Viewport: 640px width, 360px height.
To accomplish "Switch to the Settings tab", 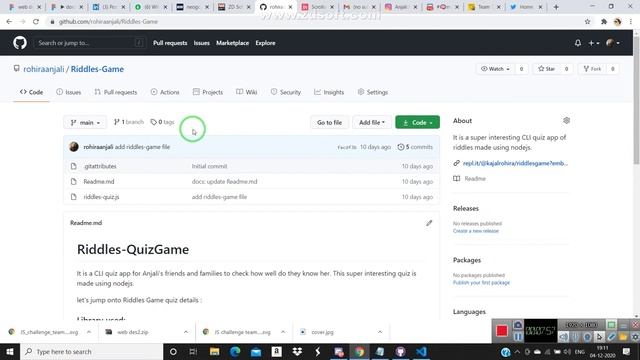I will [373, 92].
